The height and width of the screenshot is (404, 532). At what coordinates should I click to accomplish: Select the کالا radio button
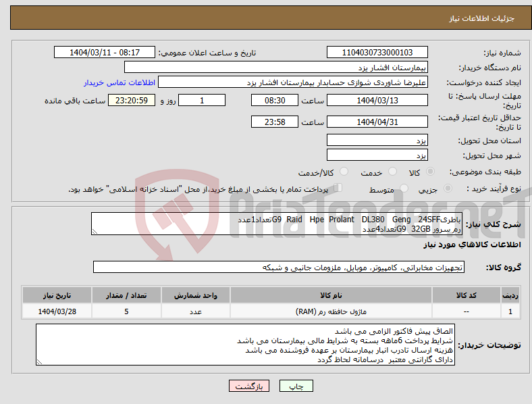coord(430,172)
